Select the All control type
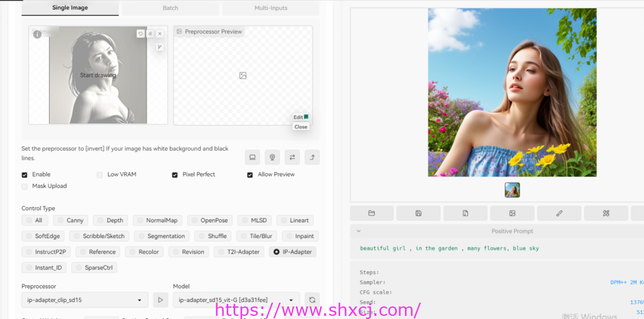The width and height of the screenshot is (644, 319). coord(35,220)
